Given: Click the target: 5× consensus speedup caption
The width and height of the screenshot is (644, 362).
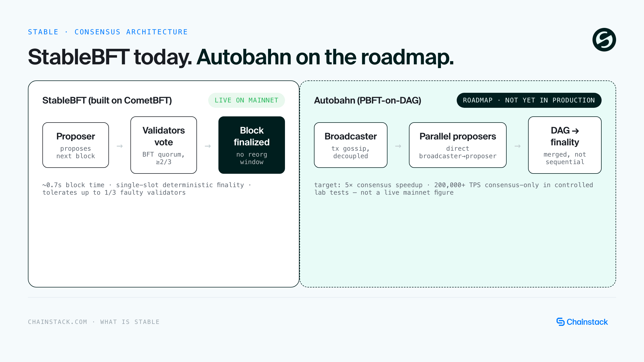Looking at the screenshot, I should point(453,189).
